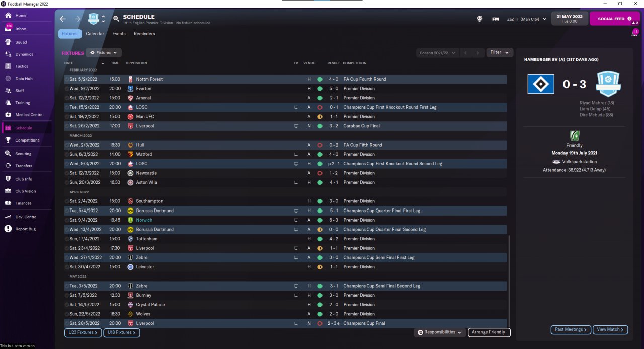Viewport: 644px width, 349px height.
Task: Open the Finances wallet icon
Action: pos(8,203)
